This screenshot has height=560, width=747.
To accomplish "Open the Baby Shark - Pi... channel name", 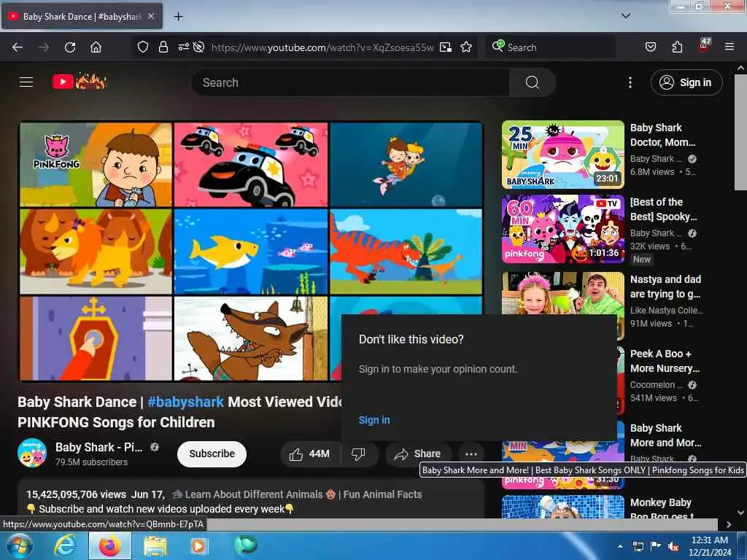I will [x=98, y=447].
